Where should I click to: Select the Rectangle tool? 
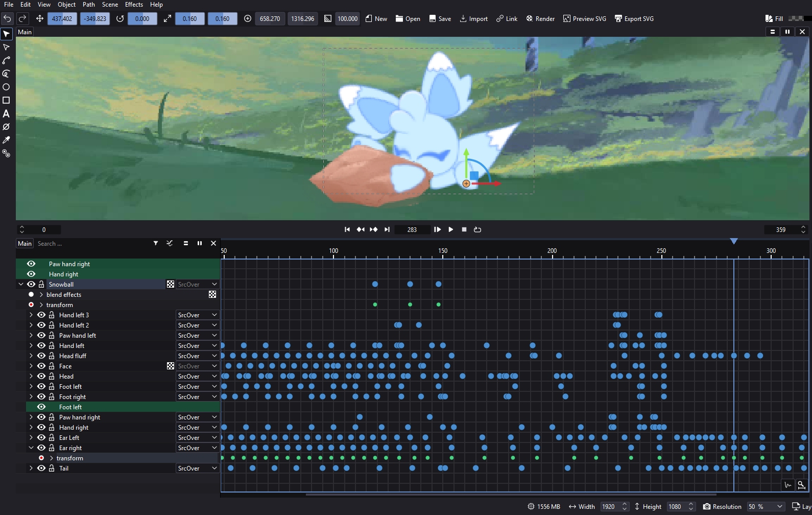6,100
